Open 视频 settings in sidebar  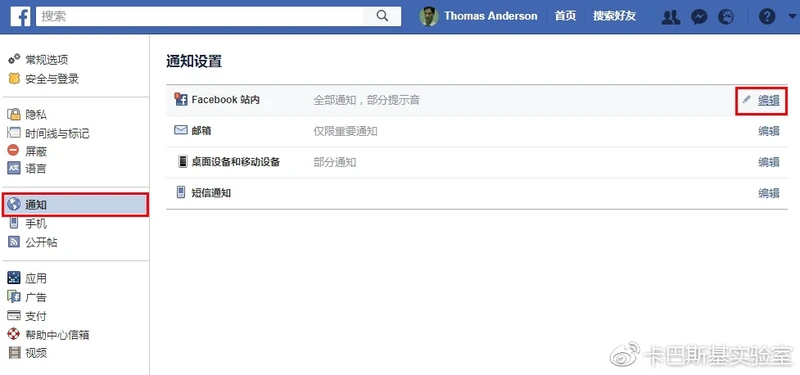(36, 353)
